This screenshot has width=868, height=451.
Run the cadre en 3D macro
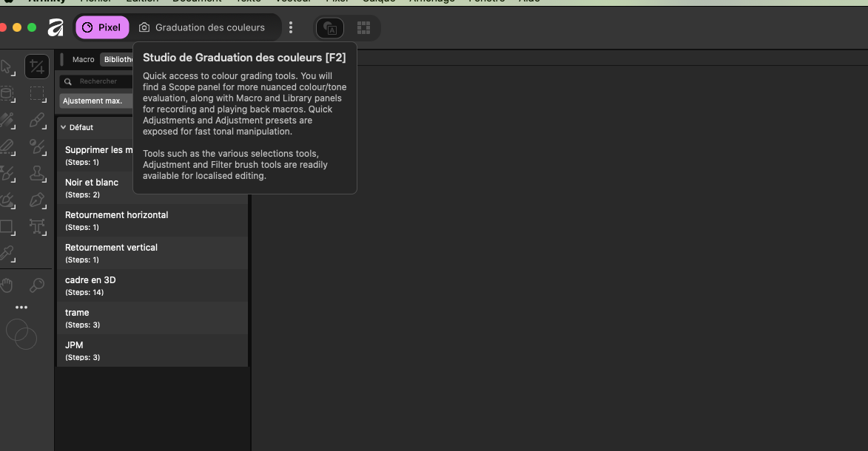click(152, 285)
